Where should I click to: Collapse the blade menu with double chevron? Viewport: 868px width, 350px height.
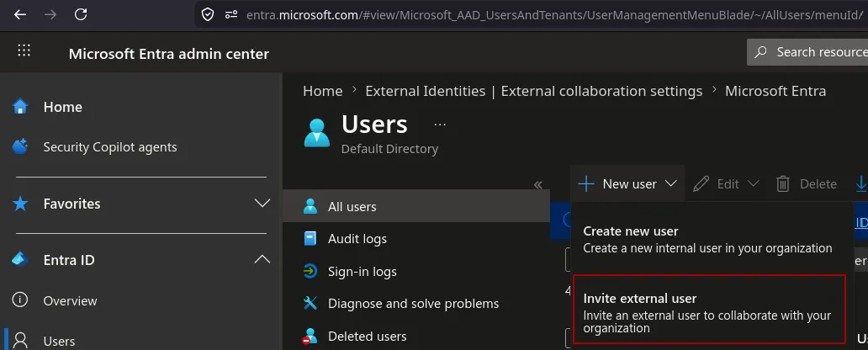pos(537,185)
